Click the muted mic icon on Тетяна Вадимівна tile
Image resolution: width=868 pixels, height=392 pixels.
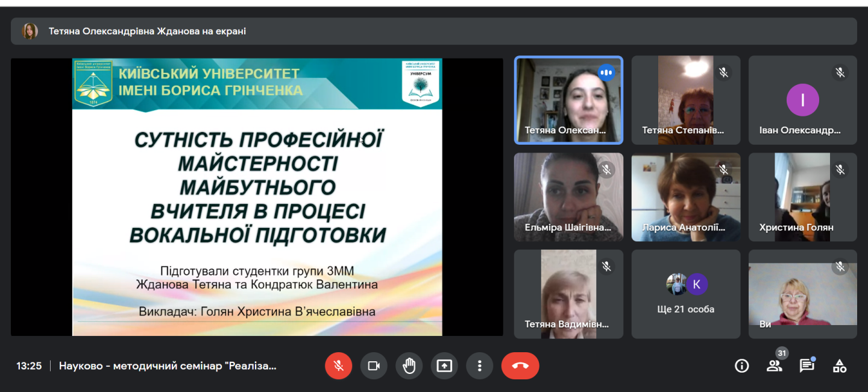coord(606,267)
